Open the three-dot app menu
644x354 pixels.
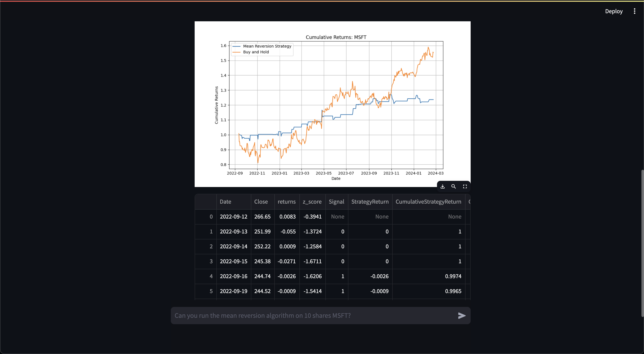click(x=634, y=11)
